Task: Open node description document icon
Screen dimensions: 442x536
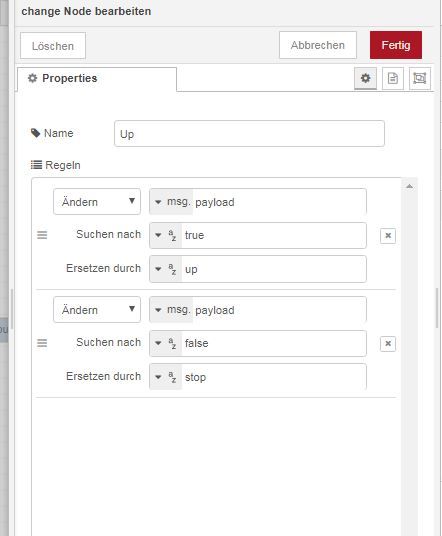Action: click(392, 79)
